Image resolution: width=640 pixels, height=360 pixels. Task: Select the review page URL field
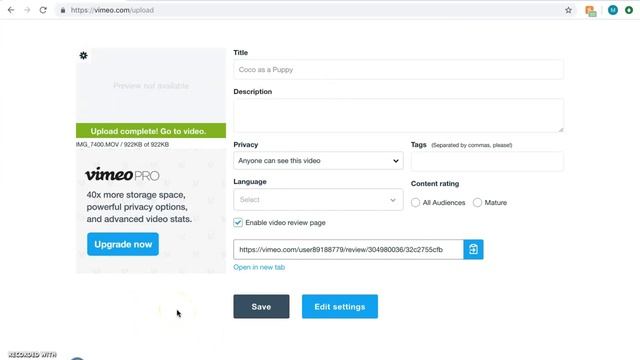(349, 249)
